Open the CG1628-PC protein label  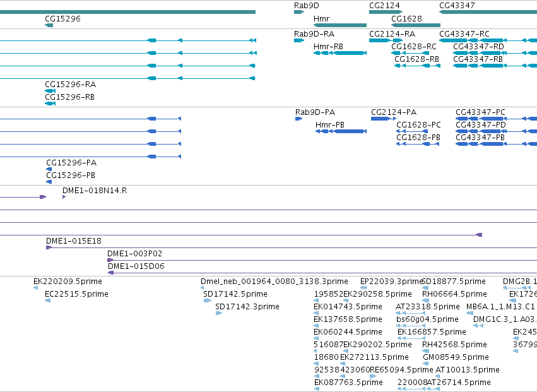click(x=418, y=125)
